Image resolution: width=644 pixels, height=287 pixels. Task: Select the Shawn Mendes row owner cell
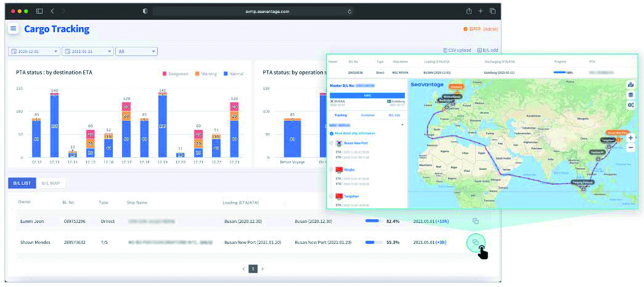(35, 242)
